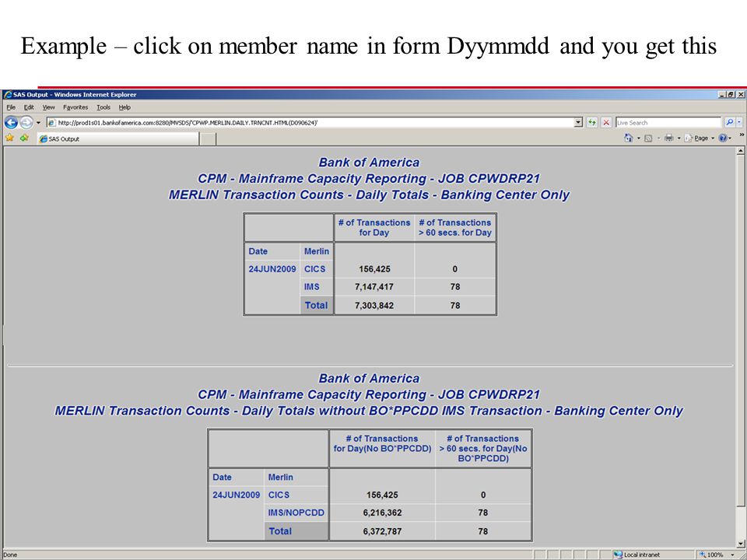
Task: Open the File menu
Action: [11, 107]
